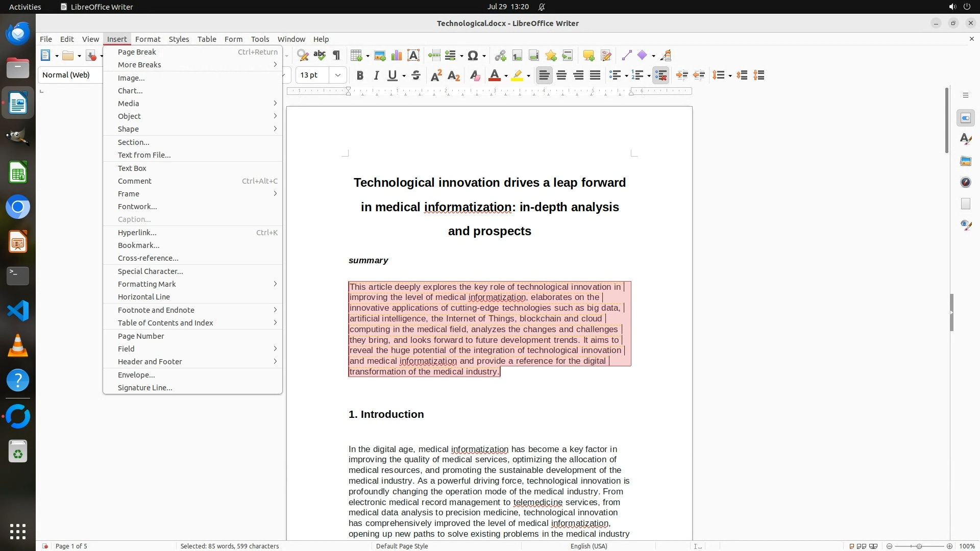
Task: Click the Insert Text Box toolbar icon
Action: (x=413, y=56)
